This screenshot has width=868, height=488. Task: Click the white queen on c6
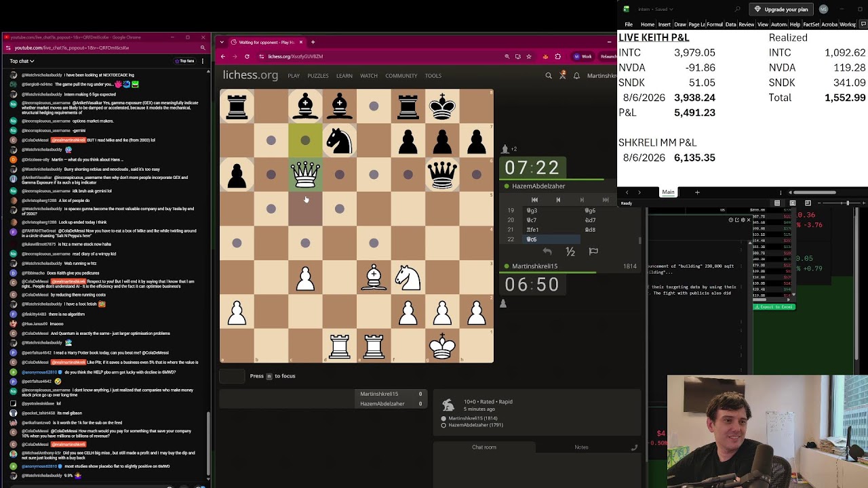click(x=305, y=175)
